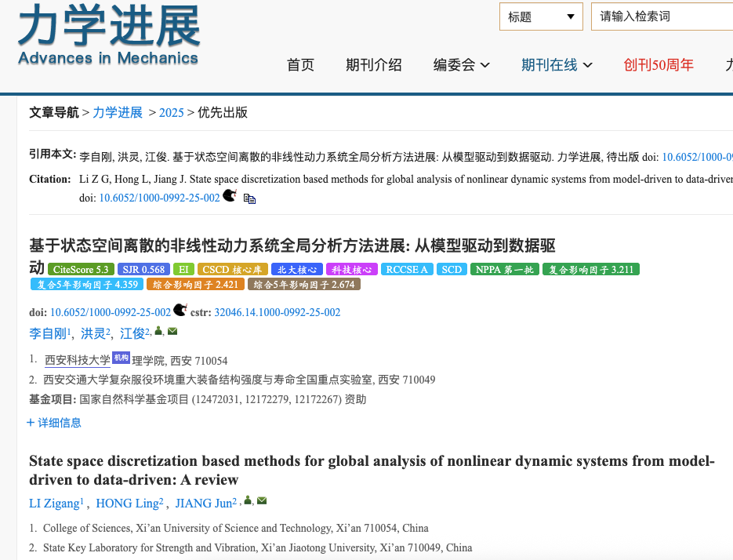Image resolution: width=733 pixels, height=560 pixels.
Task: Click the DOI icon in the citation line
Action: pyautogui.click(x=230, y=195)
